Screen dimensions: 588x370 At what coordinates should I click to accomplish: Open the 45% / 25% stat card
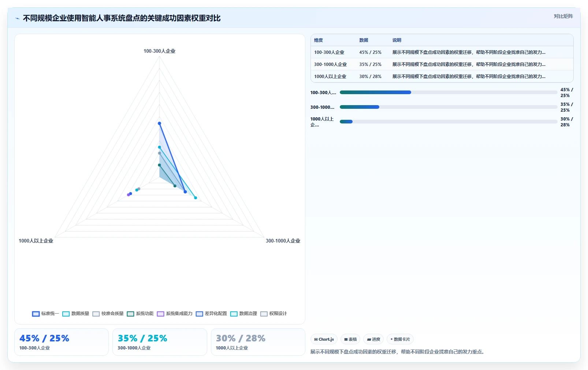coord(62,342)
